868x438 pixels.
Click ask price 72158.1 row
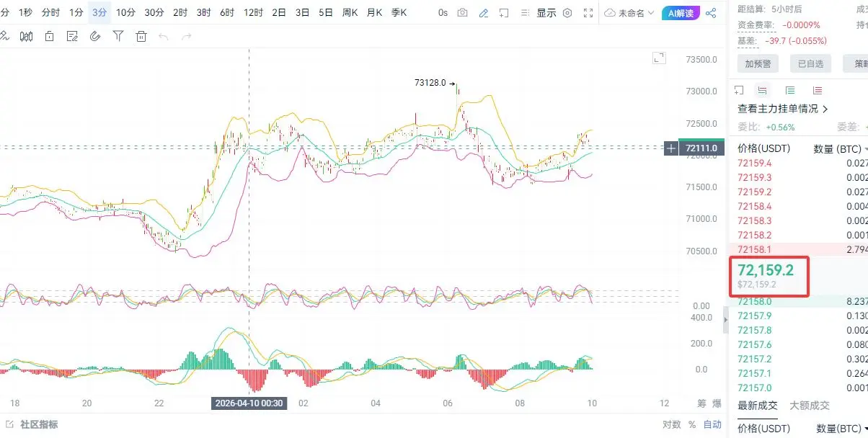[x=799, y=249]
